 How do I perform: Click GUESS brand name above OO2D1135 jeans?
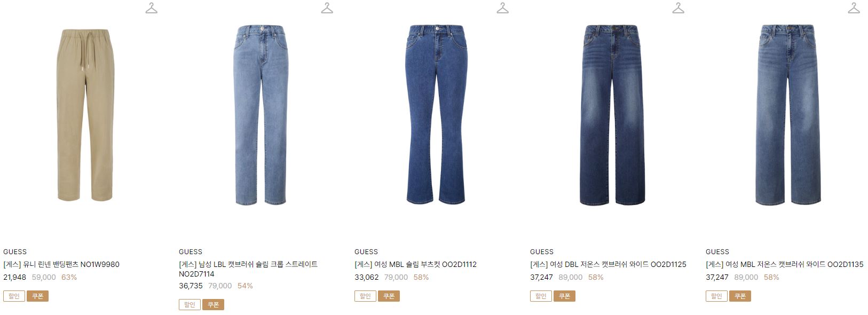(717, 251)
